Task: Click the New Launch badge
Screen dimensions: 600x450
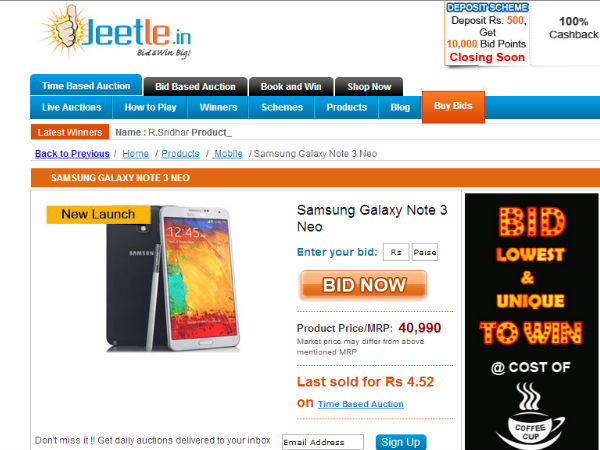Action: pos(98,214)
